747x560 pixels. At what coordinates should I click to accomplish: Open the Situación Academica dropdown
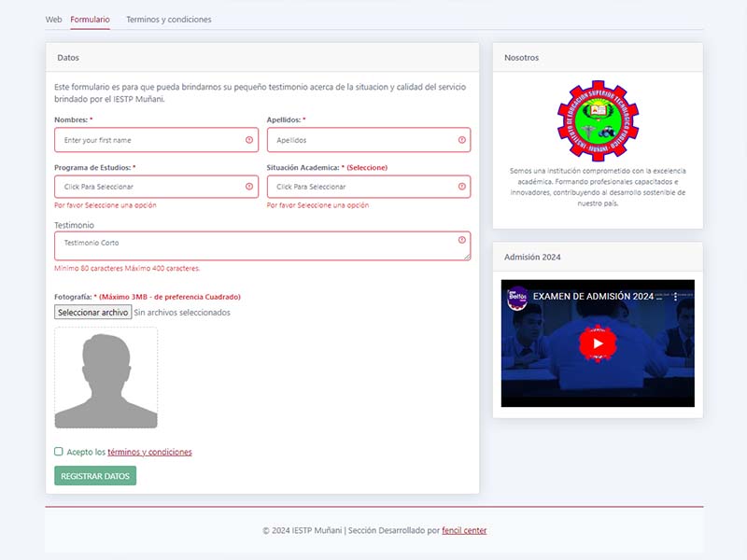[x=362, y=187]
